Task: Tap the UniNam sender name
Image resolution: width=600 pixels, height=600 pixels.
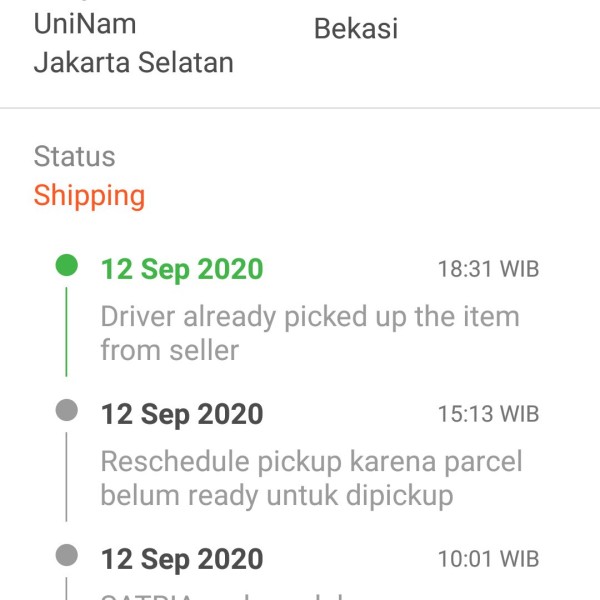Action: click(85, 24)
